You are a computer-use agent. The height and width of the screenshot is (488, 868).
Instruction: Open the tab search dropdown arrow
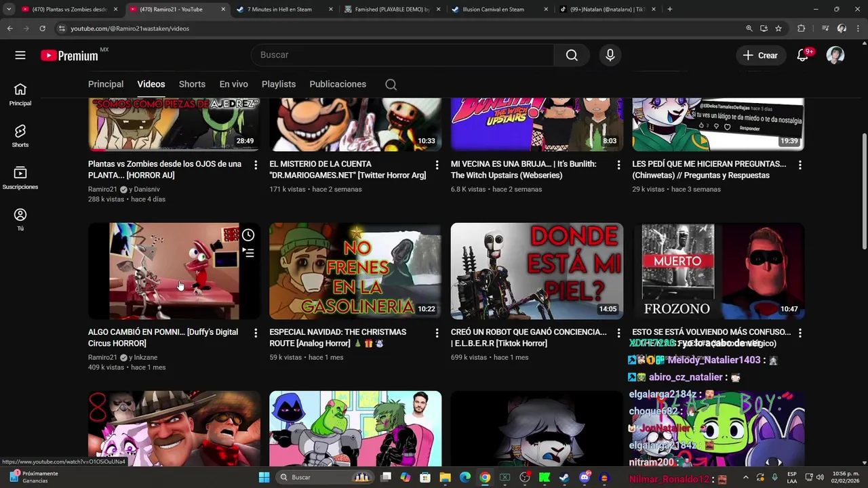click(9, 9)
